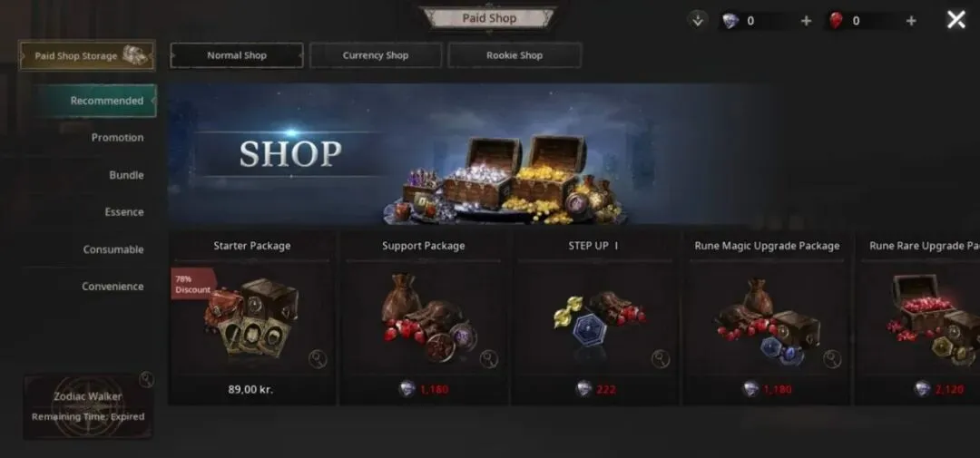Go to the Bundle category
This screenshot has height=458, width=980.
[125, 175]
